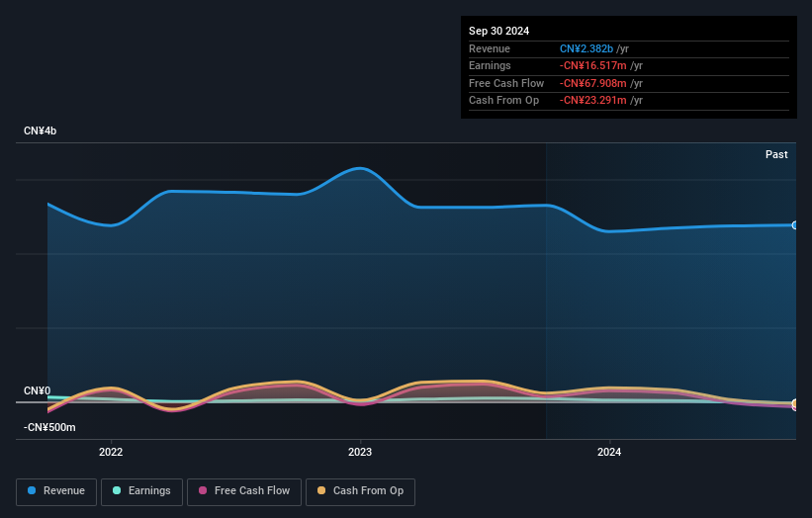This screenshot has width=812, height=518.
Task: Click the CN¥4b y-axis label
Action: [40, 130]
